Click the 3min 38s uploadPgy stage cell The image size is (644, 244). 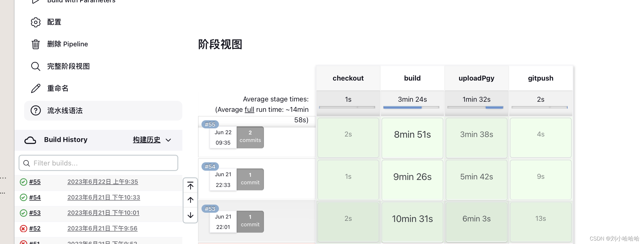click(476, 138)
